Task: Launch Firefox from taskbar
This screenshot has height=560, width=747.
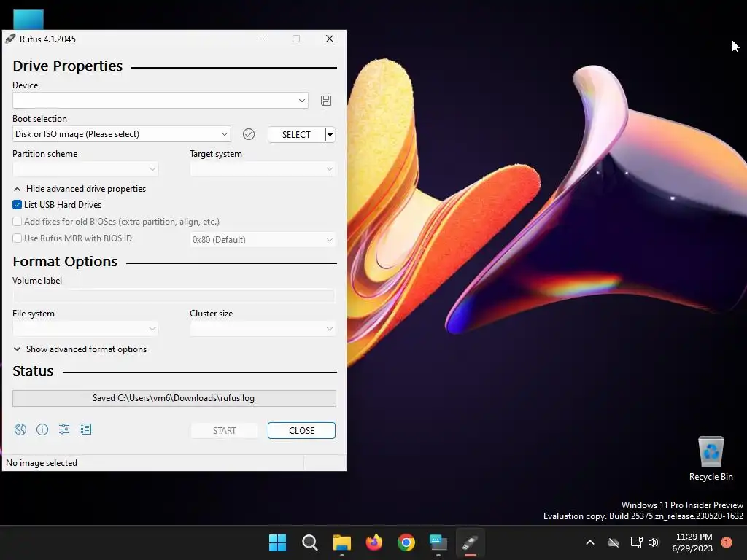Action: (x=374, y=542)
